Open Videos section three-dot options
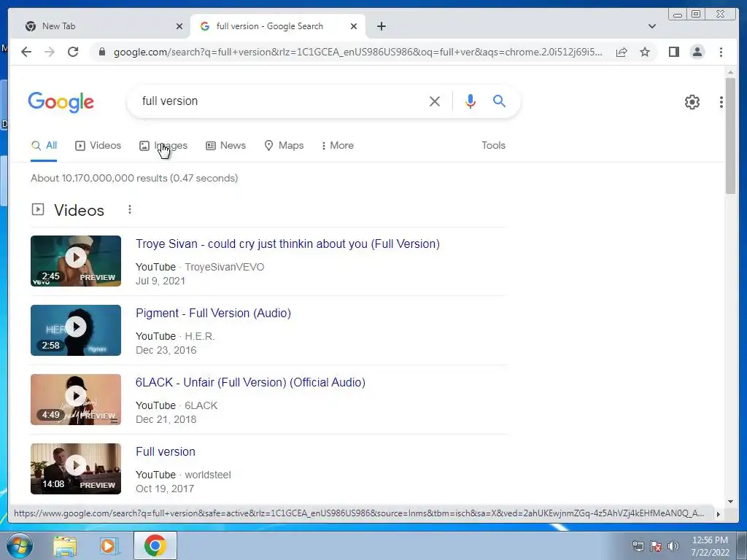The width and height of the screenshot is (747, 560). 130,209
